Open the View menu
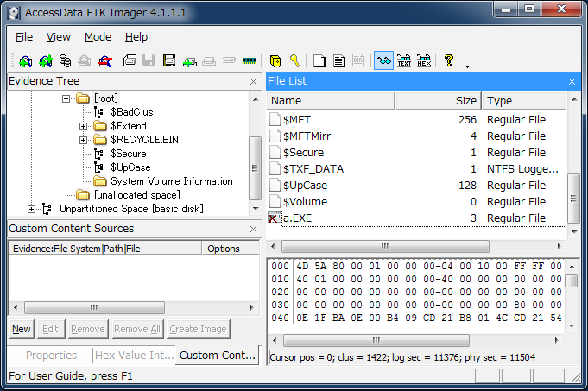This screenshot has width=588, height=391. 58,37
